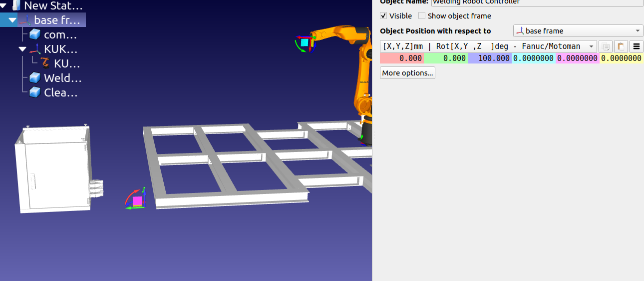
Task: Select the 'KUK...' frame tree item
Action: [x=61, y=49]
